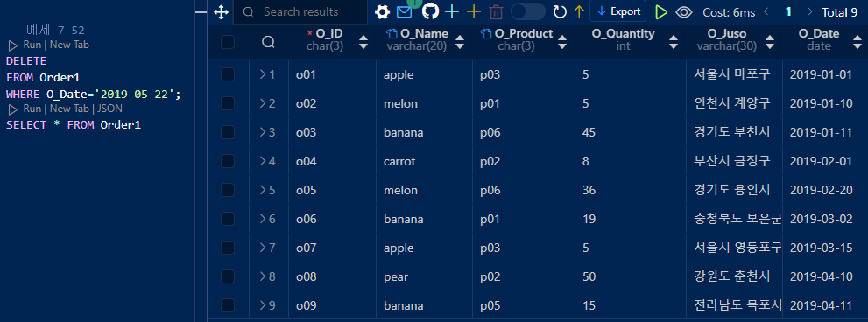868x322 pixels.
Task: Click the comment line '-- 예제 7-52'
Action: [46, 31]
